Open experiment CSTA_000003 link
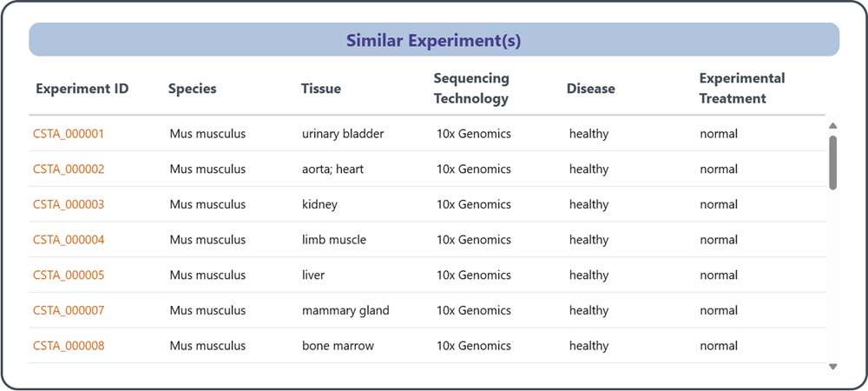Image resolution: width=868 pixels, height=391 pixels. (x=69, y=205)
